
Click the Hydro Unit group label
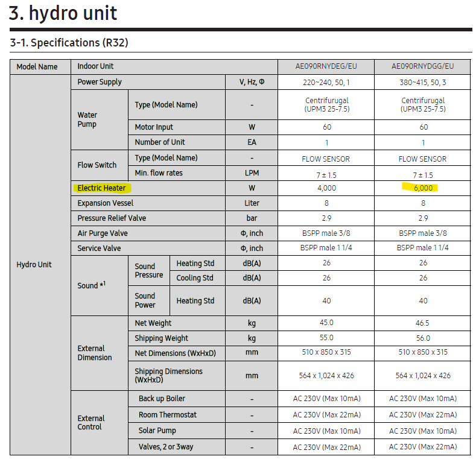[x=34, y=265]
